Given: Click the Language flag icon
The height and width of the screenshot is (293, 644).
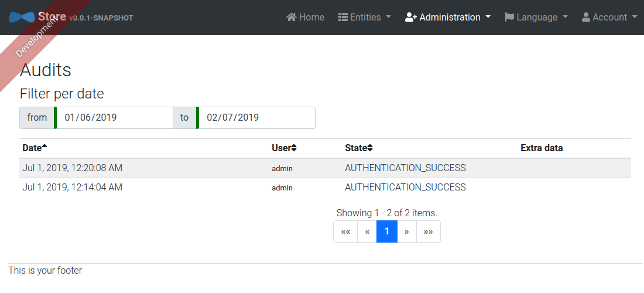Looking at the screenshot, I should click(x=509, y=17).
